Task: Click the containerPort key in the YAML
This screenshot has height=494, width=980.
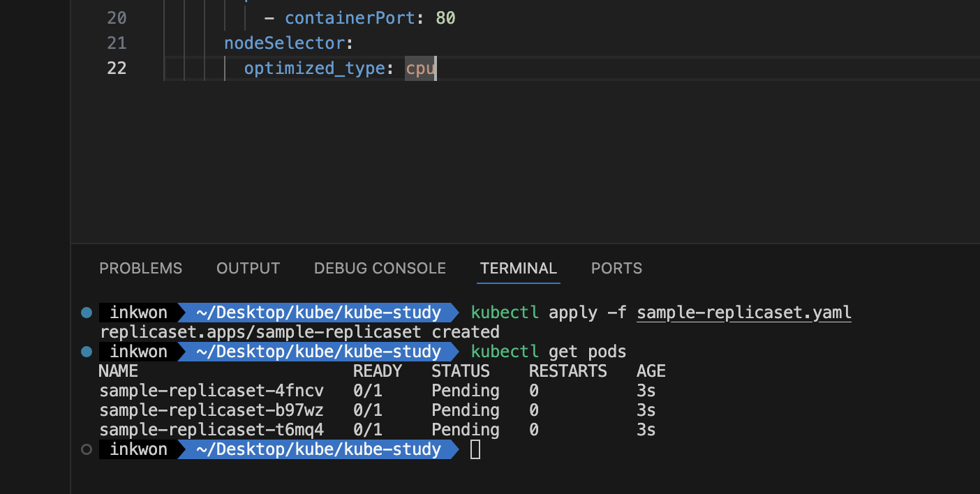Action: tap(350, 18)
